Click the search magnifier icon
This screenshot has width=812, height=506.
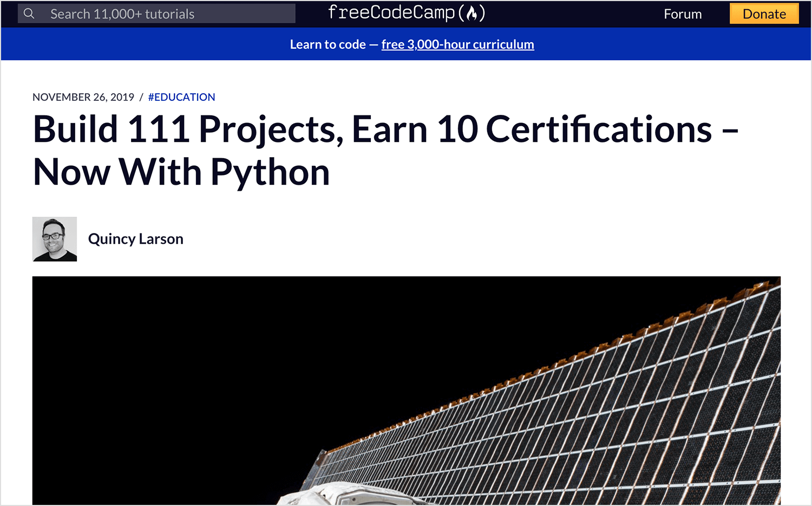[x=29, y=14]
